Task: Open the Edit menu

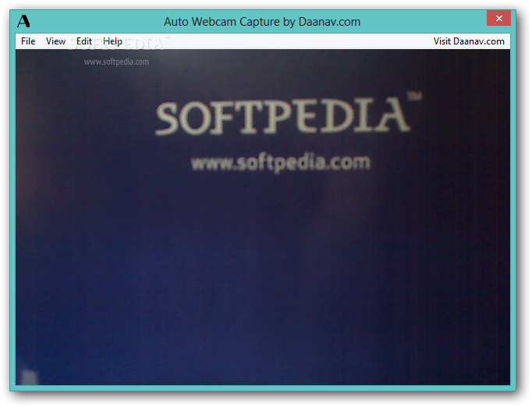Action: 83,41
